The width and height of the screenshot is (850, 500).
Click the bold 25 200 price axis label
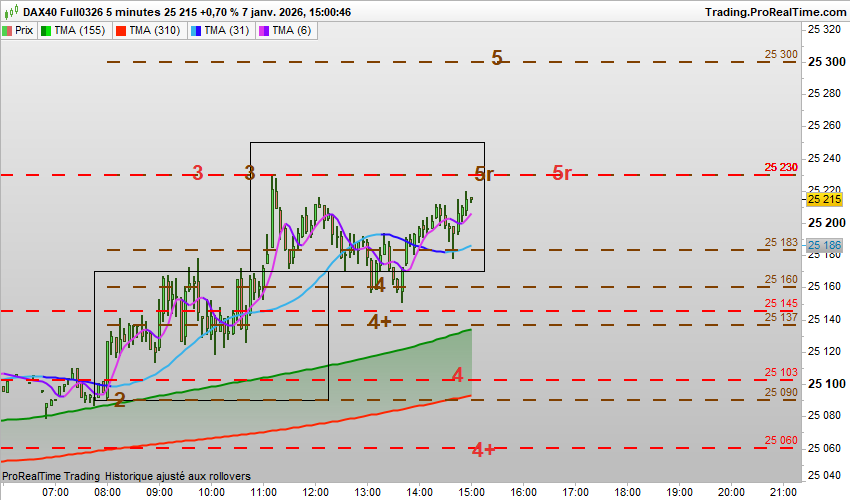(x=826, y=223)
